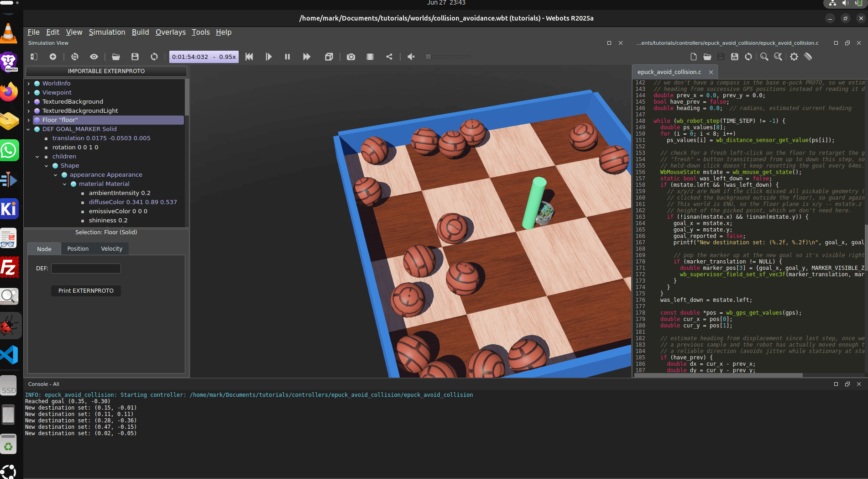Viewport: 868px width, 479px height.
Task: Restore viewpoint to initial position
Action: [75, 57]
